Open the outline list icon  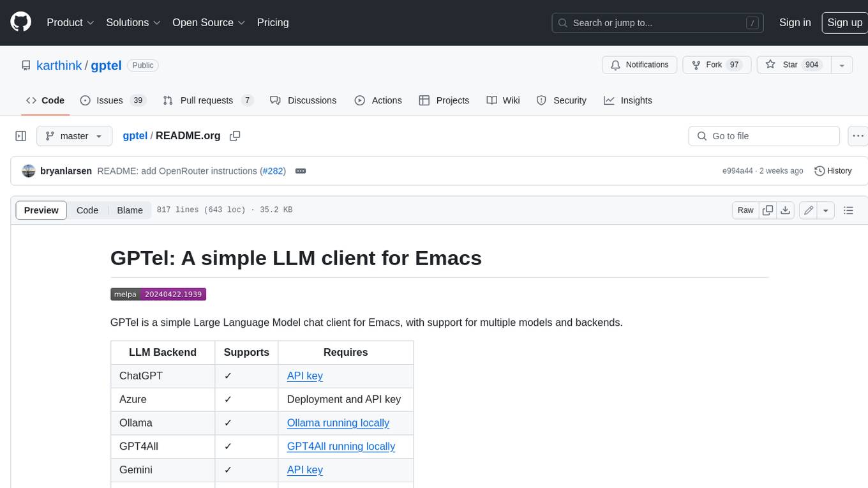848,210
